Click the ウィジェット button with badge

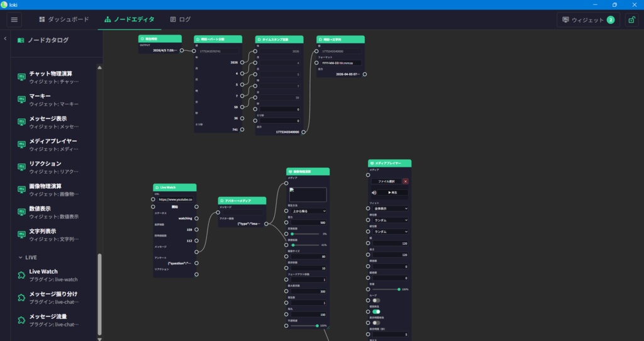(x=588, y=20)
